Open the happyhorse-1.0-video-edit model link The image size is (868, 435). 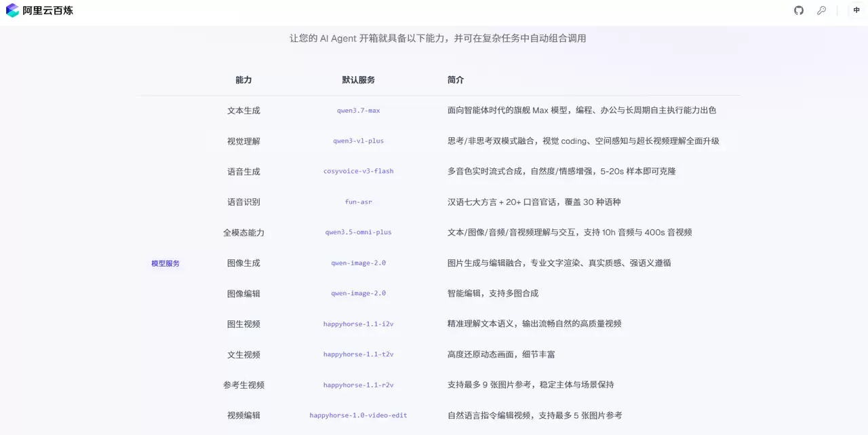pos(358,415)
